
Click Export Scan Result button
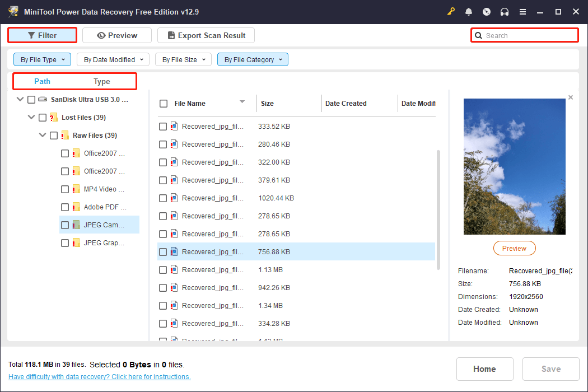(x=206, y=35)
